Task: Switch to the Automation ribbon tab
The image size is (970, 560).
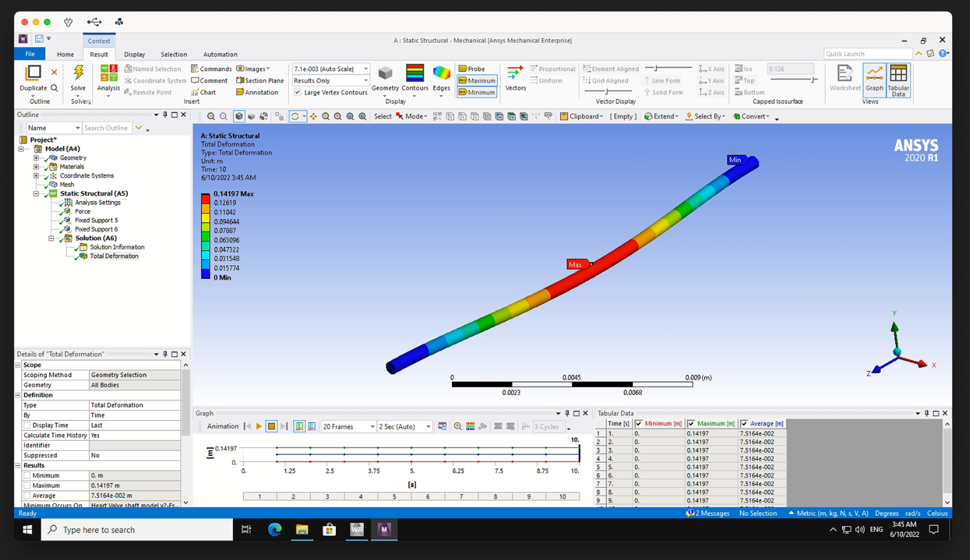Action: (220, 54)
